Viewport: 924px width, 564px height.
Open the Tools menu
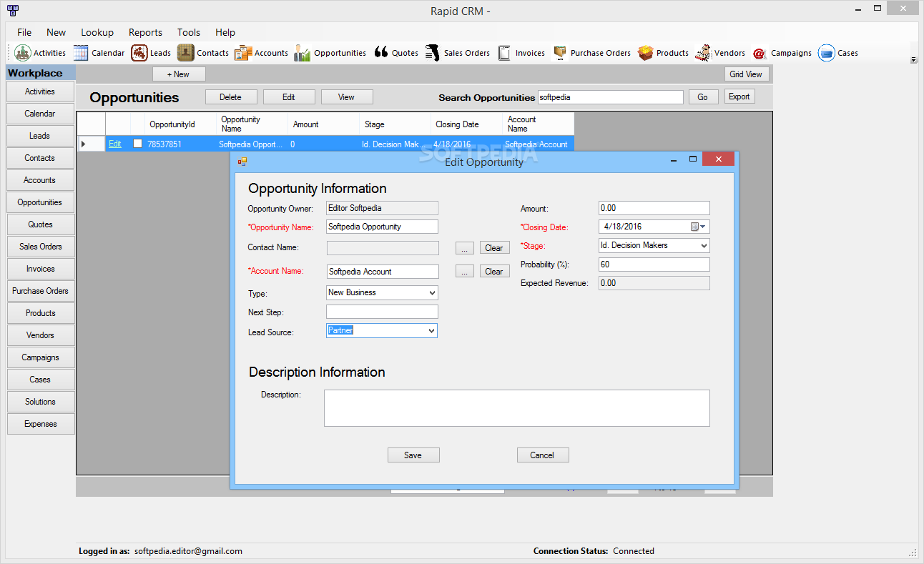pos(189,32)
